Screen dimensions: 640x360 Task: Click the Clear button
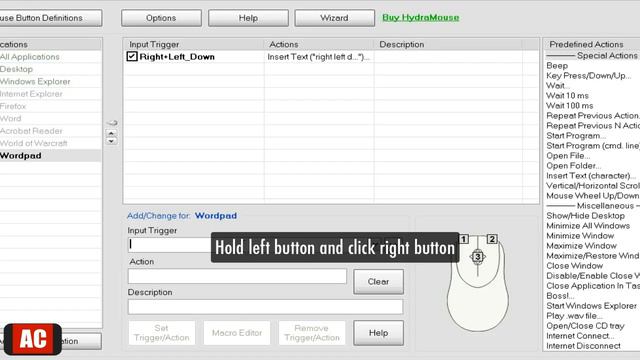pos(378,282)
